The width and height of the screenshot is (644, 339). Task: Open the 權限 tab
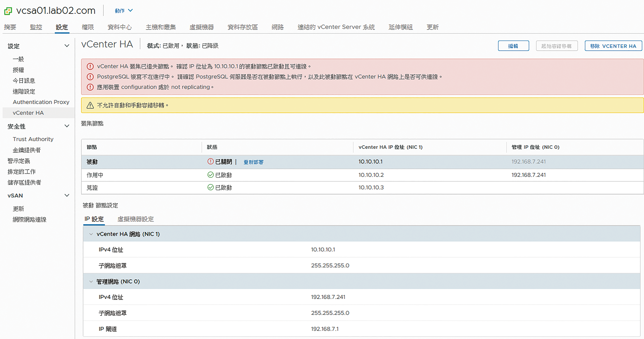click(x=88, y=27)
